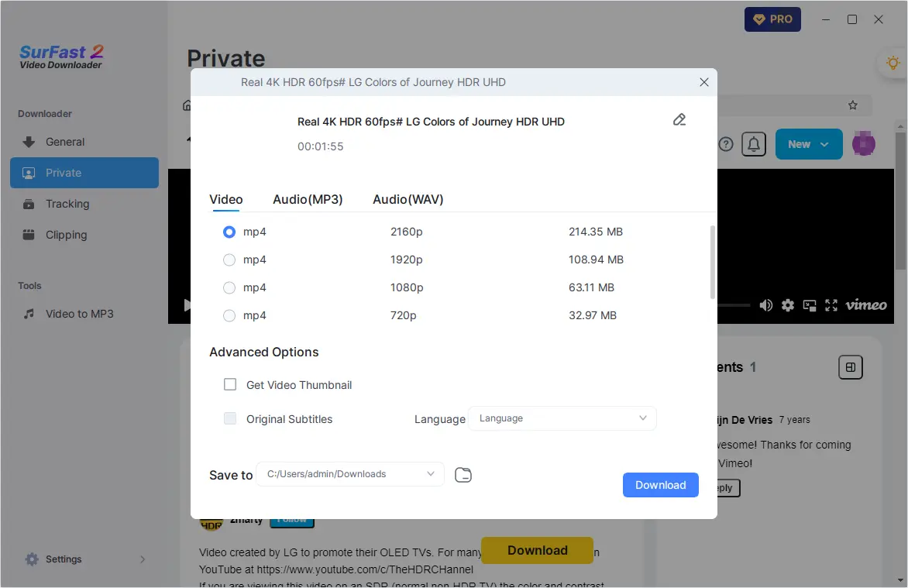This screenshot has width=908, height=588.
Task: Toggle picture-in-picture in Vimeo player
Action: tap(810, 305)
